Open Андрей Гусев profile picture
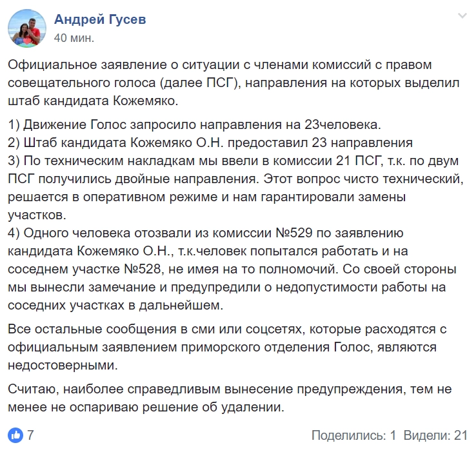This screenshot has height=454, width=476. pos(27,29)
